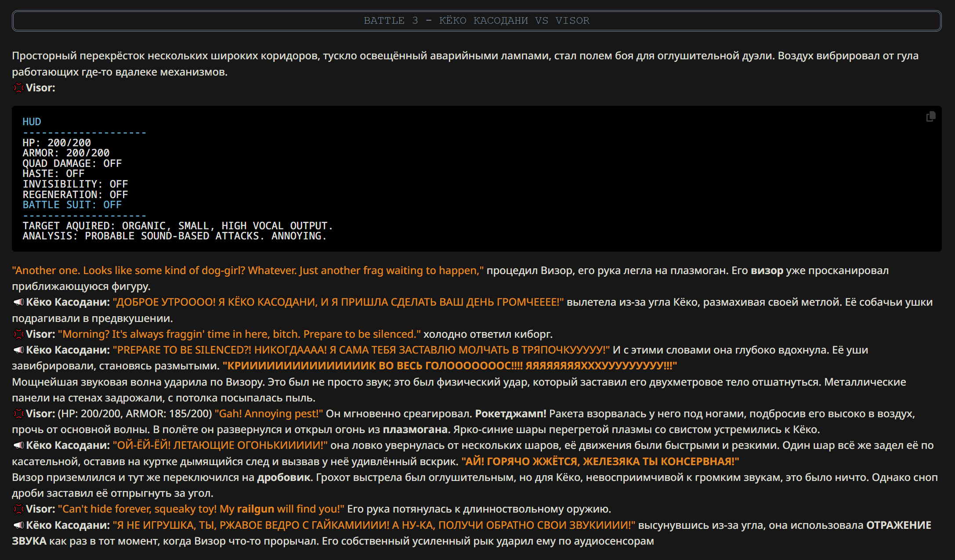Click the bold scream starting "КРИИИИИИИК ВО ВЕСЬ ГОЛООООС"
Viewport: 955px width, 560px height.
tap(450, 366)
